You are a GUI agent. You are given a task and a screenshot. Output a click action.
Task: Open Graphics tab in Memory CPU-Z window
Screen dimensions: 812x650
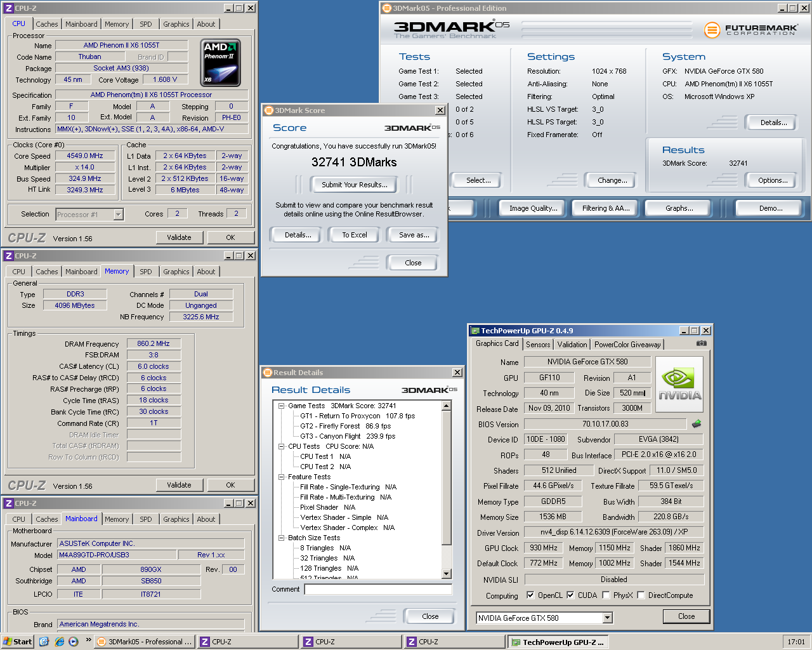pyautogui.click(x=176, y=272)
